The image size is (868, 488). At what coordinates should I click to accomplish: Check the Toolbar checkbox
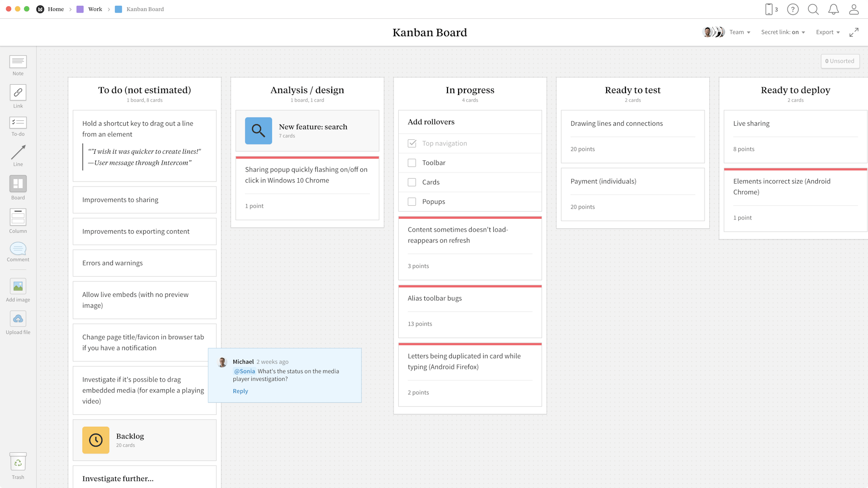coord(412,163)
